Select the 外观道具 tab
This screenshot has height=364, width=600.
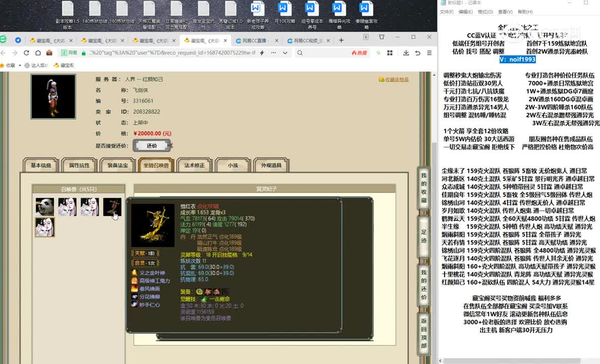pos(271,165)
